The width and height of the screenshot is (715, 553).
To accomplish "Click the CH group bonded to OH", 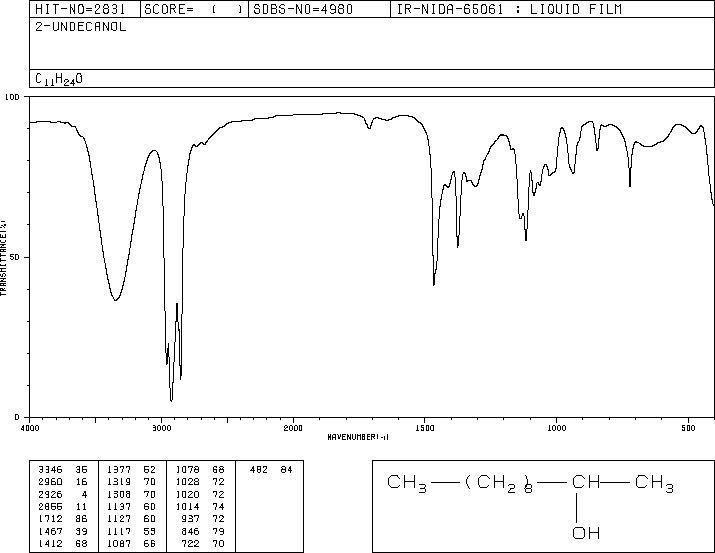I will (586, 482).
